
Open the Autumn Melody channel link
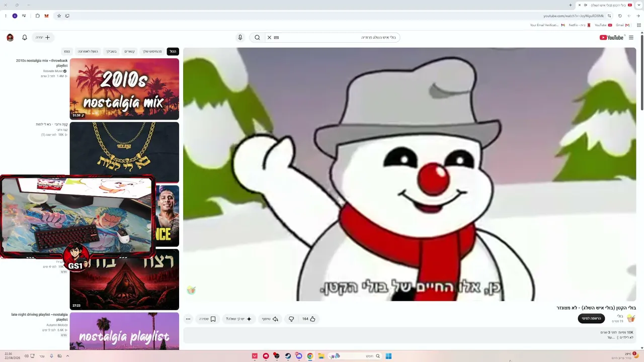coord(57,325)
